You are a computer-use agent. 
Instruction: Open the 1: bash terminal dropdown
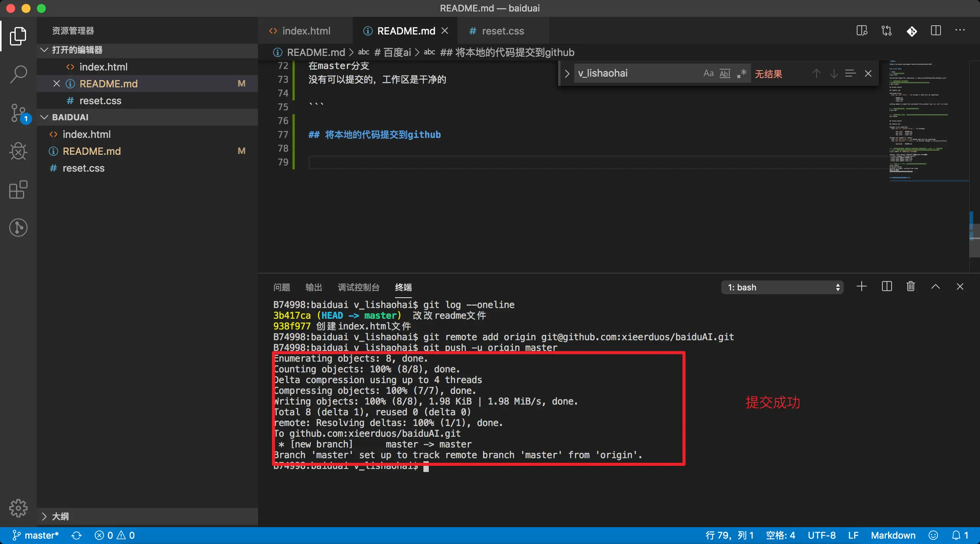[x=782, y=287]
